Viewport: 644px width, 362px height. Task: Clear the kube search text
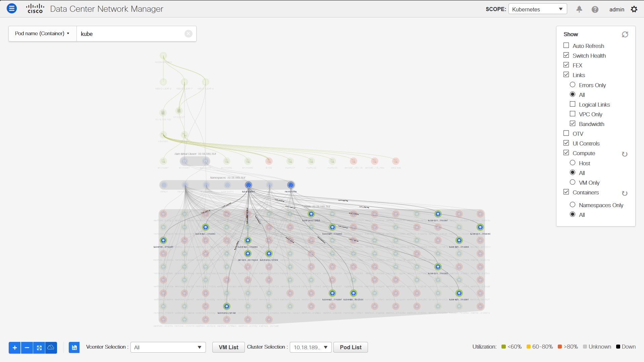[189, 34]
